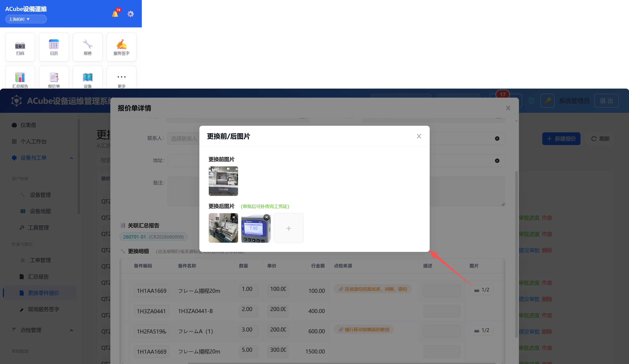Open settings gear in mobile header

(x=131, y=14)
